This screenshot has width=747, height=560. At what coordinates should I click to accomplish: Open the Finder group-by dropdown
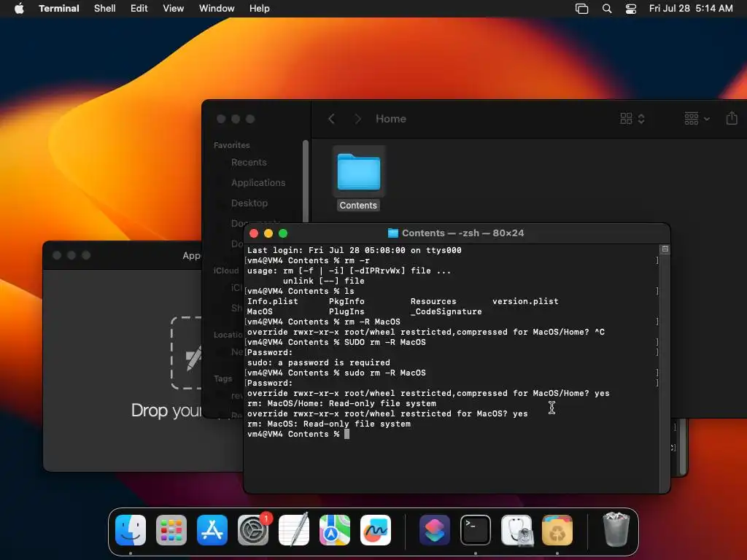[x=697, y=119]
